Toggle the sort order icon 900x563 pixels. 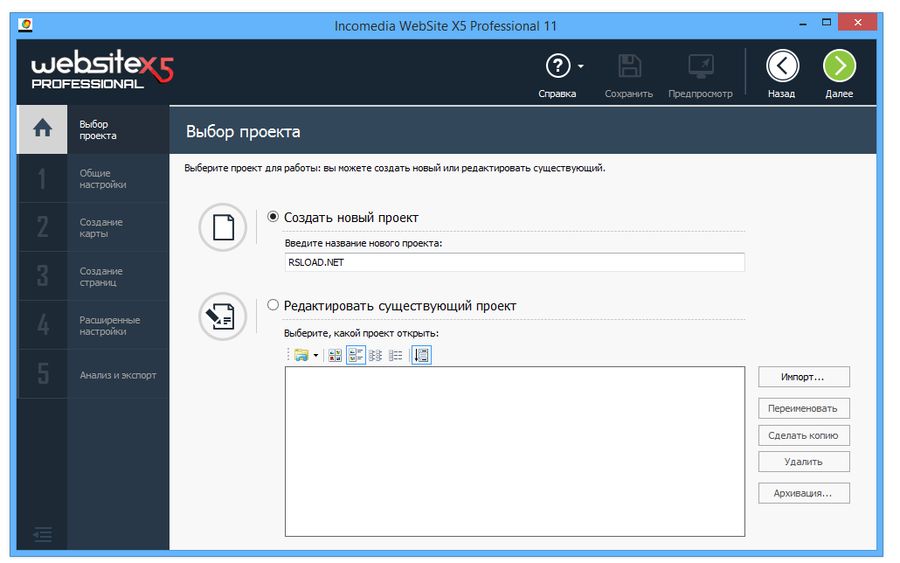(421, 355)
